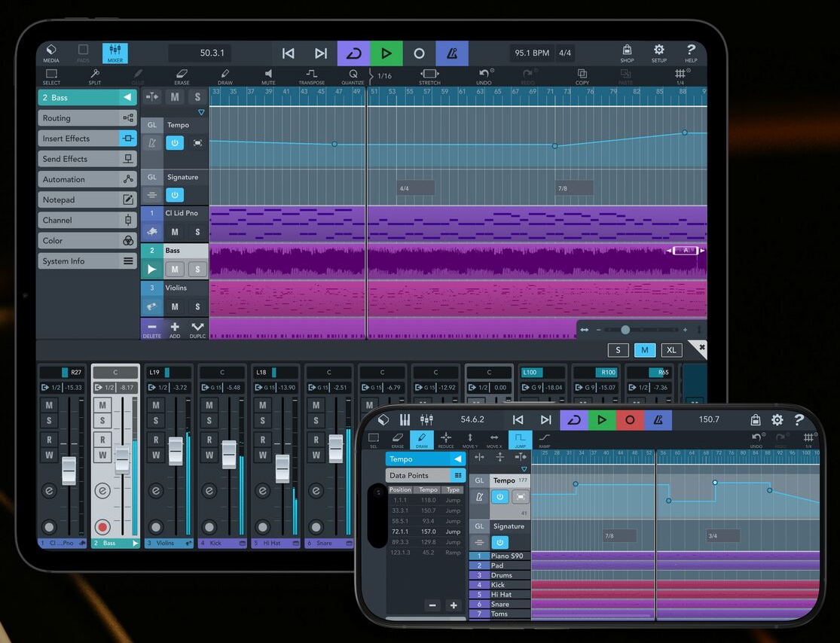
Task: Open the Send Effects inspector section
Action: (87, 158)
